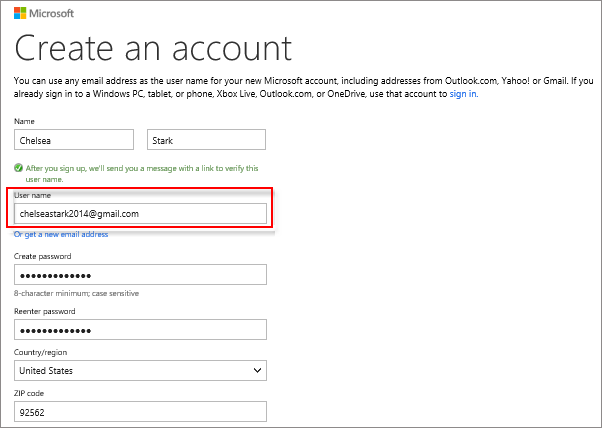The image size is (602, 428).
Task: Click the User name email field
Action: (141, 213)
